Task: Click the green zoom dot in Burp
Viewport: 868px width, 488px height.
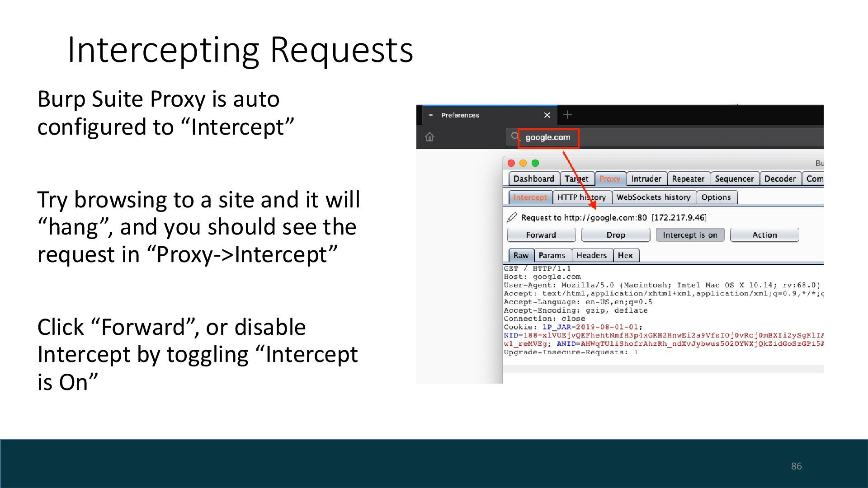Action: click(535, 163)
